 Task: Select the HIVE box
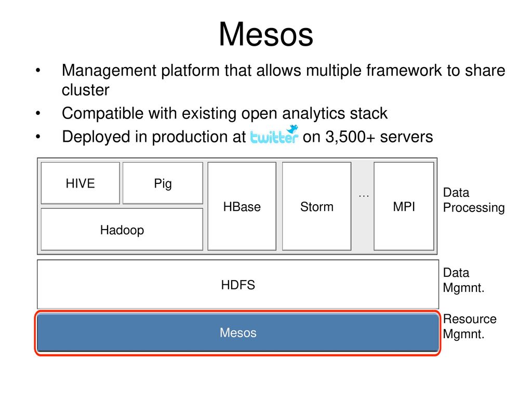(x=81, y=183)
